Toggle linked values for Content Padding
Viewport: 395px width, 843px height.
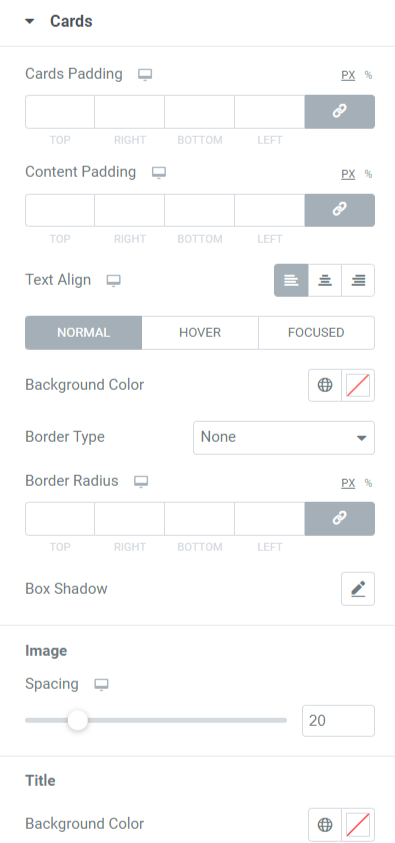(339, 210)
